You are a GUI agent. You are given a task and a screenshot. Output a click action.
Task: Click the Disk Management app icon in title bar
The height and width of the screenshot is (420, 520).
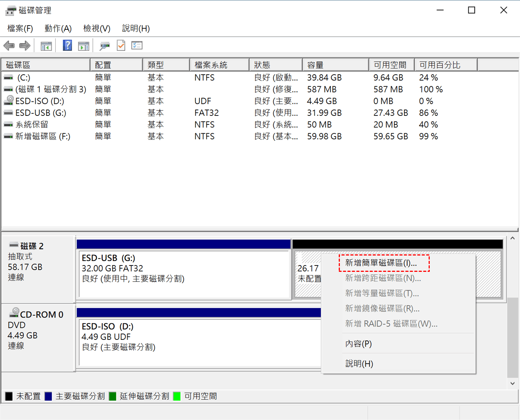[11, 10]
